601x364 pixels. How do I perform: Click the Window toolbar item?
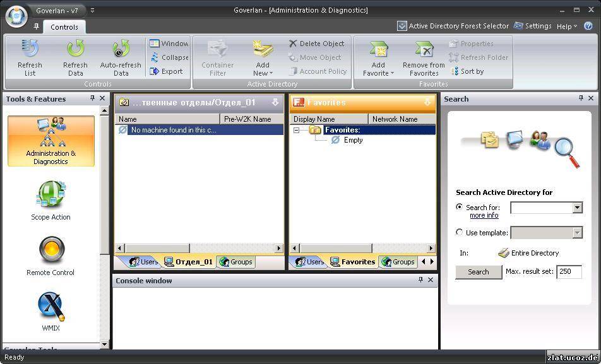tap(169, 44)
